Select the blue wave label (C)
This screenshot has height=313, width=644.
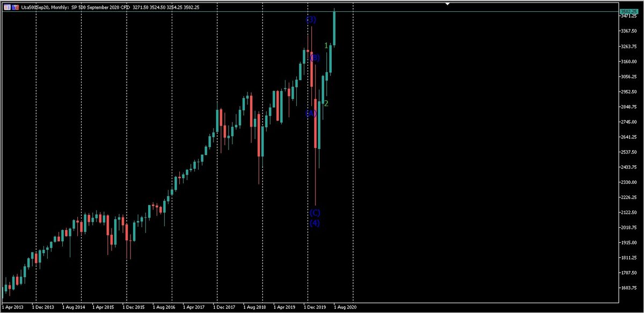click(x=314, y=213)
